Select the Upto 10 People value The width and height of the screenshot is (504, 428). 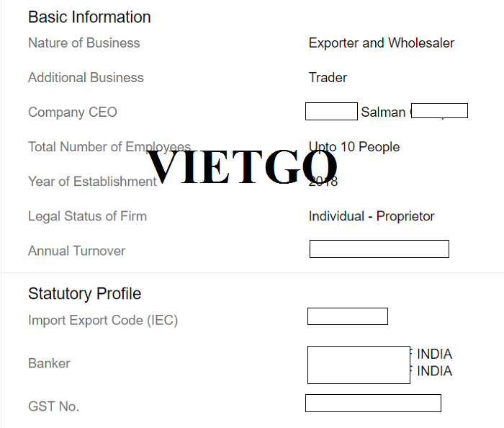354,147
